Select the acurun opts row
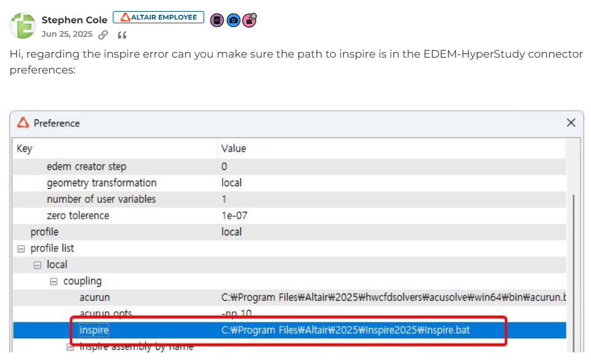Screen dimensions: 591x364 coord(289,314)
